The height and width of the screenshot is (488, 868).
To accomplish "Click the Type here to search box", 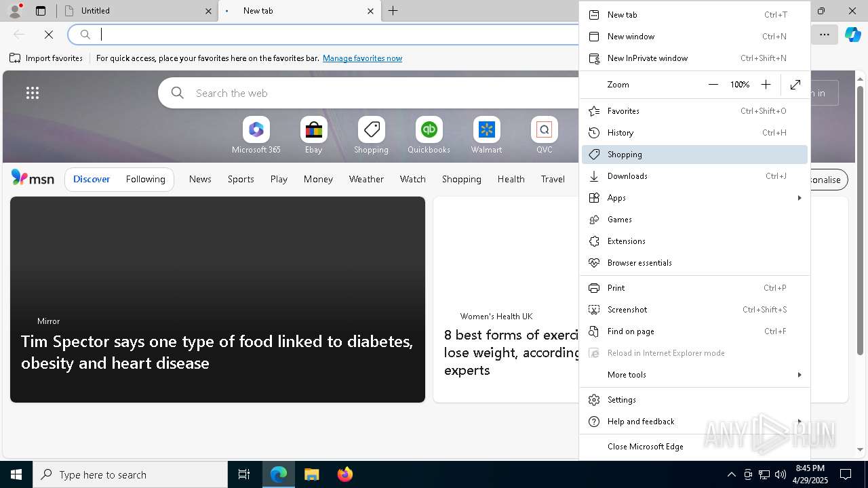I will coord(130,474).
